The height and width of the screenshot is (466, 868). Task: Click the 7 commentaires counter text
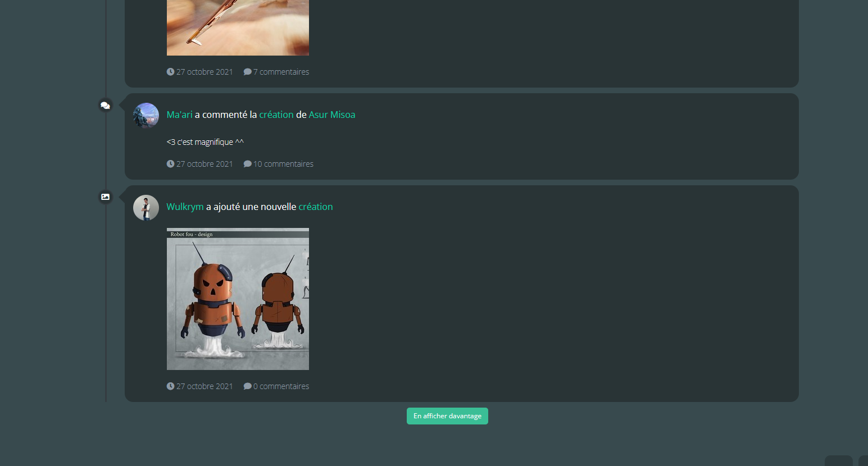point(281,71)
